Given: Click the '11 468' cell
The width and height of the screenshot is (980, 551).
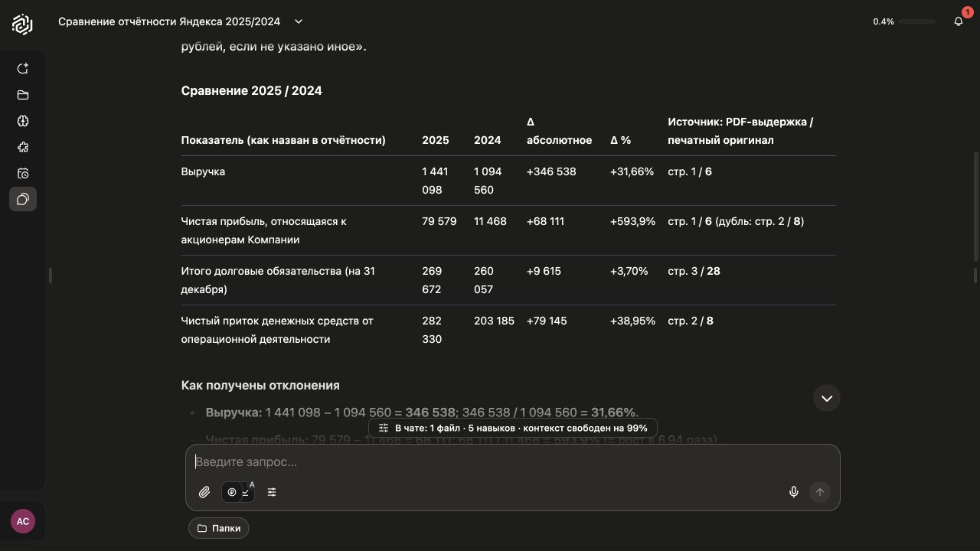Looking at the screenshot, I should tap(491, 221).
